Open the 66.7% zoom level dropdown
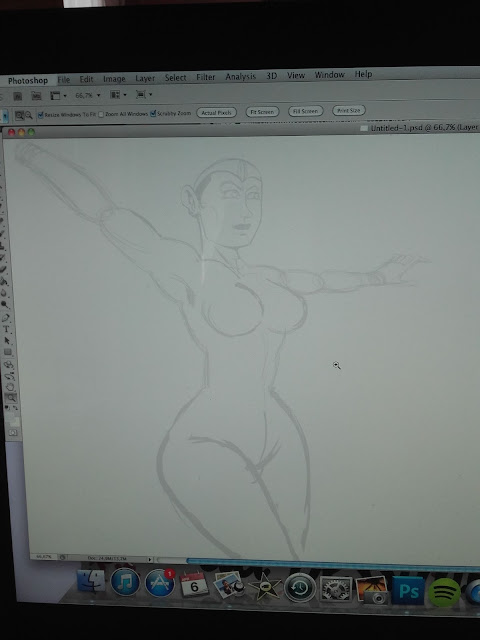480x640 pixels. [87, 95]
